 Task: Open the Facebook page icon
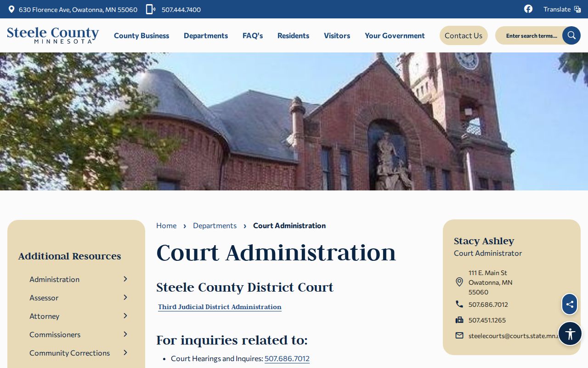coord(528,9)
